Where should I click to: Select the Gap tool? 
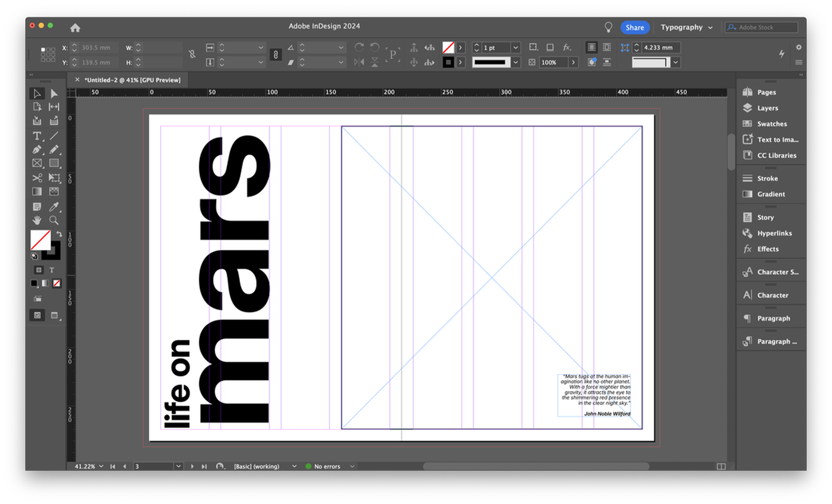[x=54, y=107]
